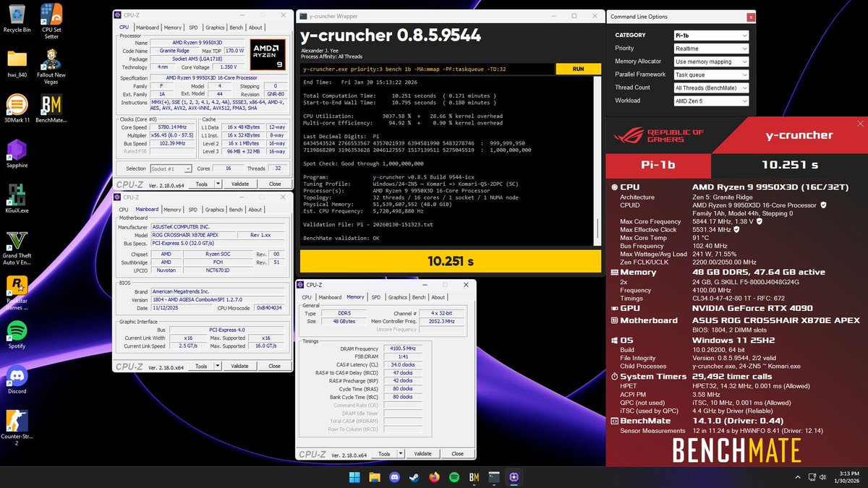
Task: Click the yellow 10.251 s result bar
Action: coord(450,261)
